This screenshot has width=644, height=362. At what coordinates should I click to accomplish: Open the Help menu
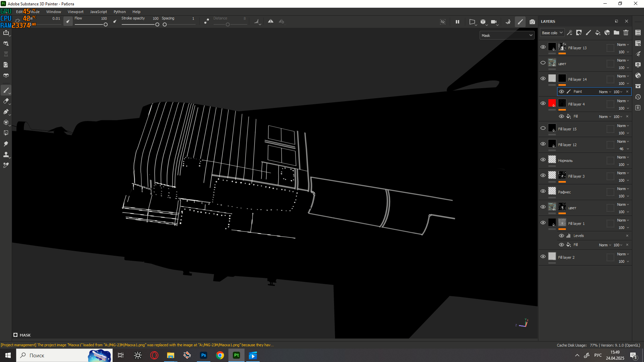[x=136, y=12]
